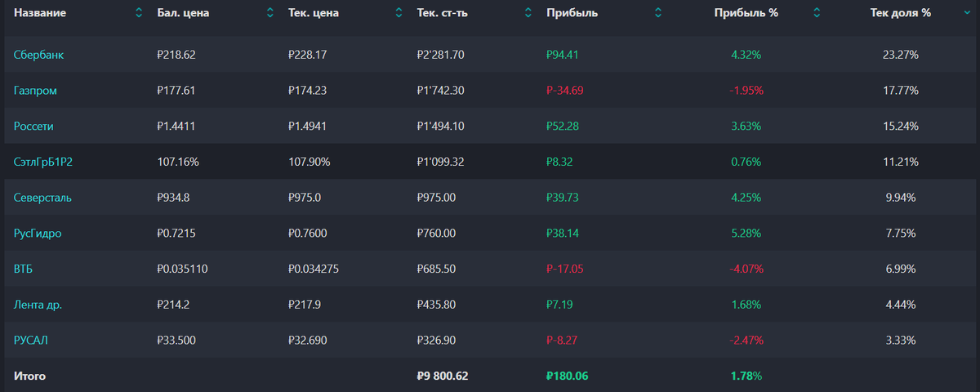The width and height of the screenshot is (980, 392).
Task: Select the total profit ₽180.06 cell
Action: pyautogui.click(x=567, y=376)
